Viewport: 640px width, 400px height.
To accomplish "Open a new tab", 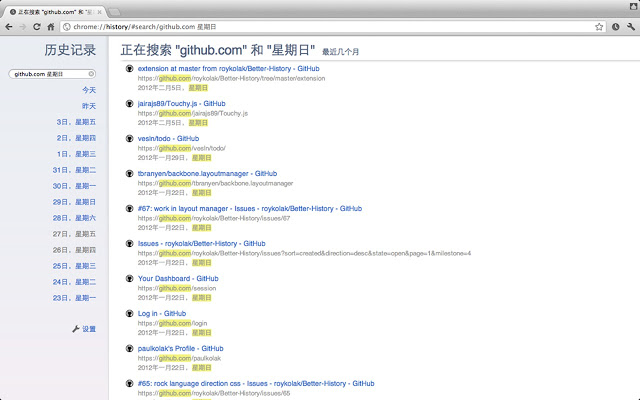I will tap(115, 12).
